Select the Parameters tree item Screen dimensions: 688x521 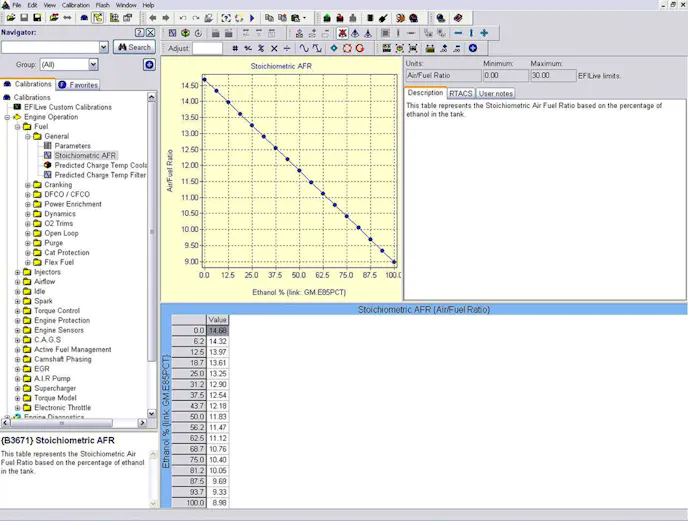click(72, 146)
